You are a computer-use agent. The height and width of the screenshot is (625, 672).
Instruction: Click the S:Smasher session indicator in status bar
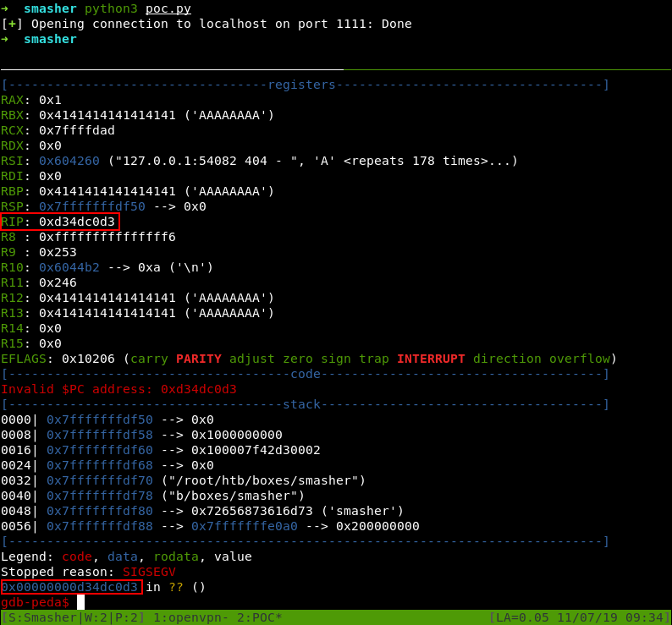[x=35, y=617]
